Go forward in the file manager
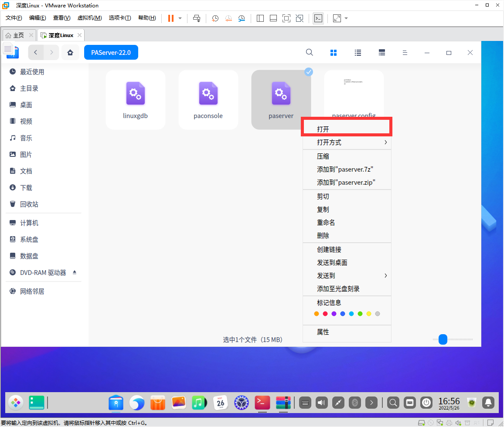Image resolution: width=504 pixels, height=427 pixels. (x=51, y=52)
